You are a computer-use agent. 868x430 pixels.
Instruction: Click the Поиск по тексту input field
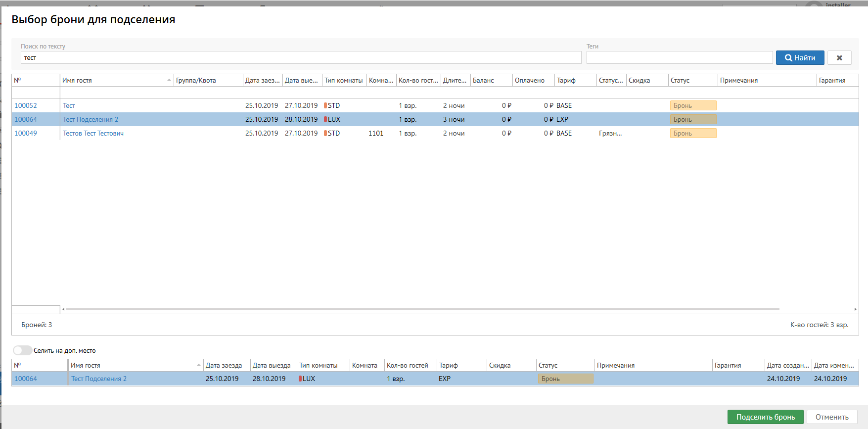(301, 58)
